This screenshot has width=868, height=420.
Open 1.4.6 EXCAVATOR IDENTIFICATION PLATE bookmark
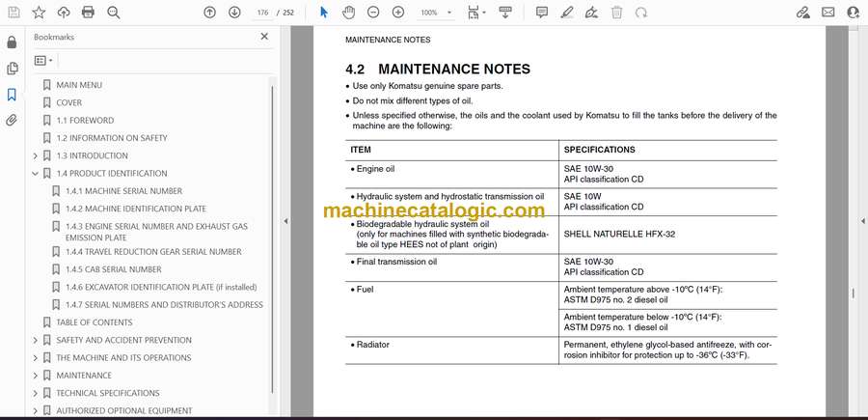click(161, 287)
